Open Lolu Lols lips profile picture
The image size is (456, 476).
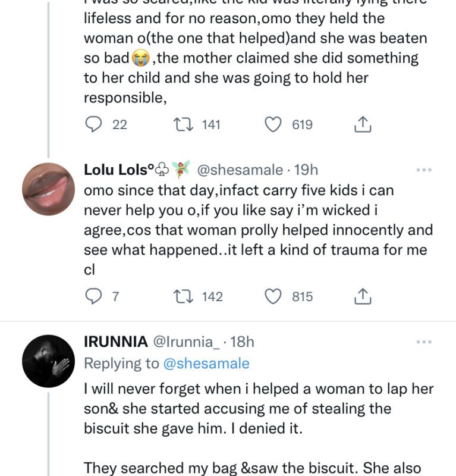(49, 189)
